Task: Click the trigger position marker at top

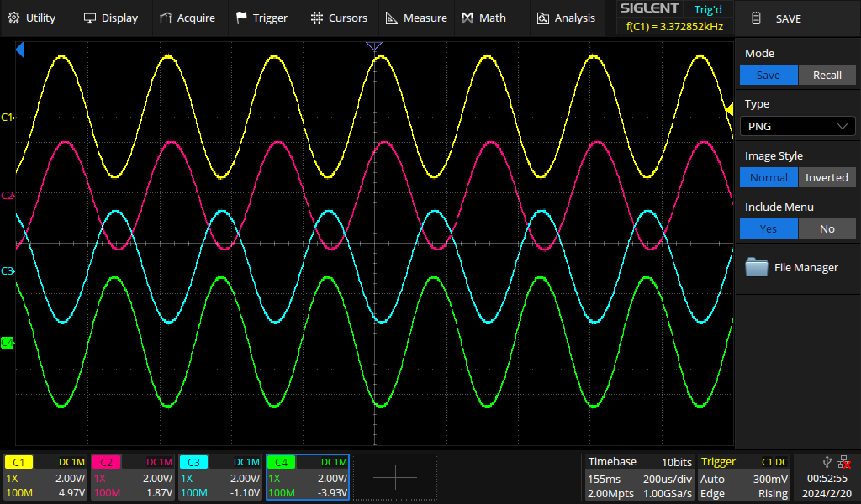Action: click(375, 46)
